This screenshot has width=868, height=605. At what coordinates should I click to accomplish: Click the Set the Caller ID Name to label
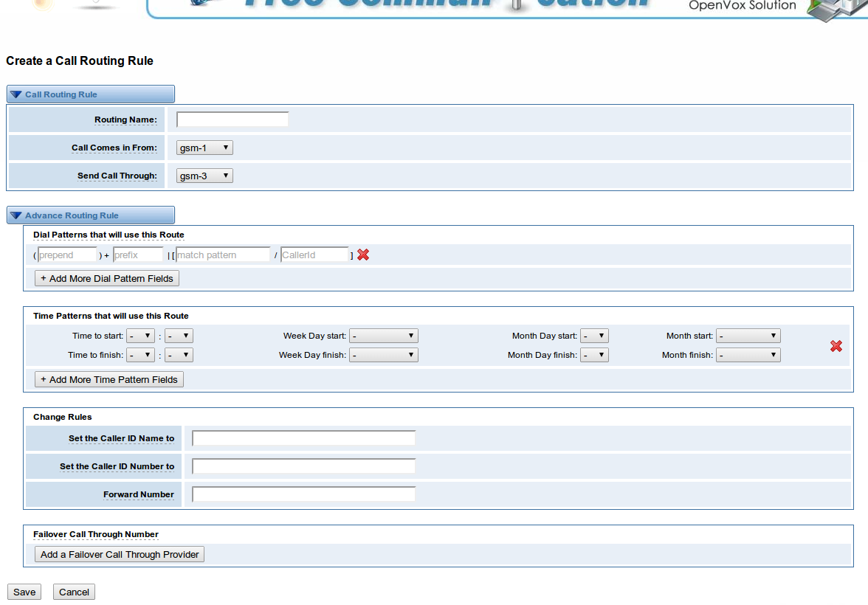[121, 438]
